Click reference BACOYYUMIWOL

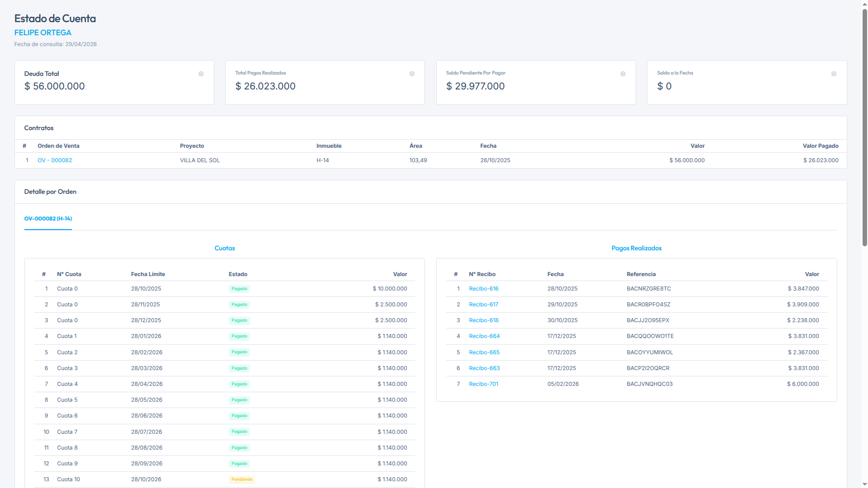click(650, 352)
